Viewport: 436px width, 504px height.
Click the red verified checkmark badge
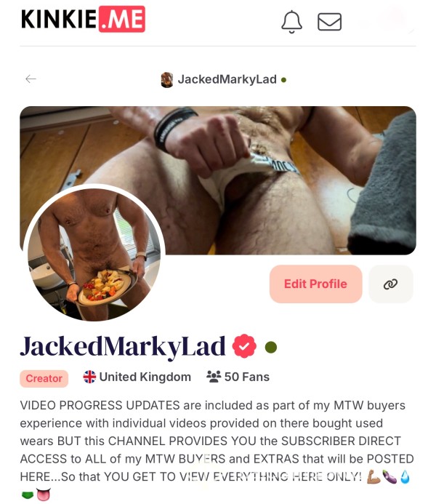(244, 346)
